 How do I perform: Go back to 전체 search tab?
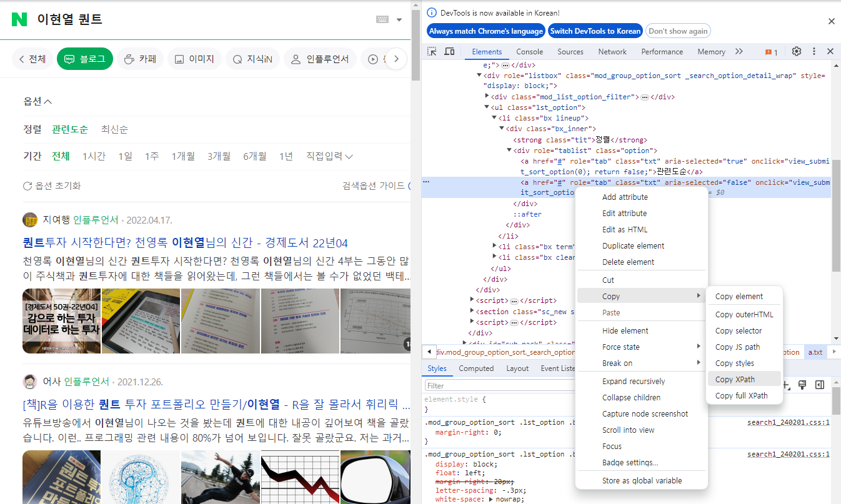click(32, 59)
